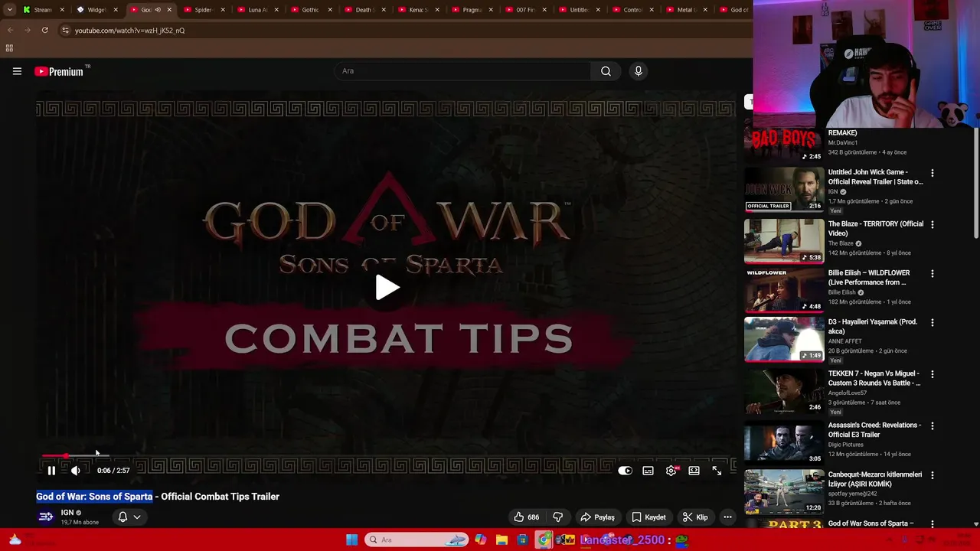This screenshot has height=551, width=980.
Task: Mute the video using the speaker icon
Action: pyautogui.click(x=75, y=471)
